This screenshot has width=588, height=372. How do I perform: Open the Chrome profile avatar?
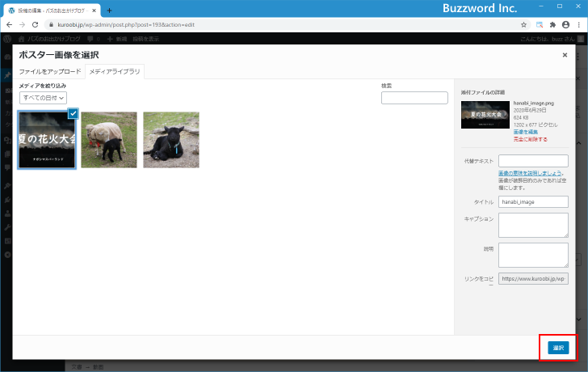click(x=565, y=25)
